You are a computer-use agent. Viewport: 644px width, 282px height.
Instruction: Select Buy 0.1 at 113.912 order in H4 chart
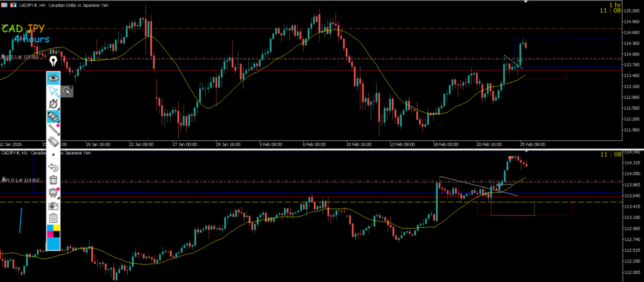[21, 57]
